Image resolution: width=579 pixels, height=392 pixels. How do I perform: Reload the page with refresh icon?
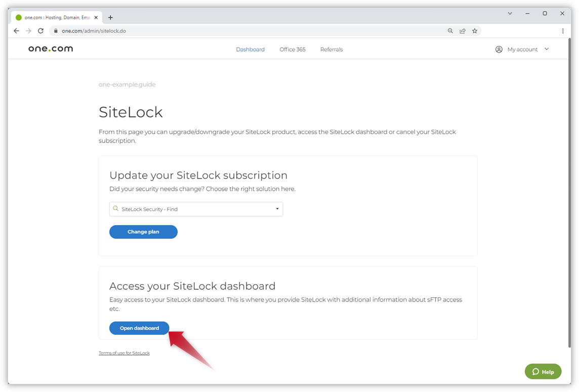(x=40, y=31)
